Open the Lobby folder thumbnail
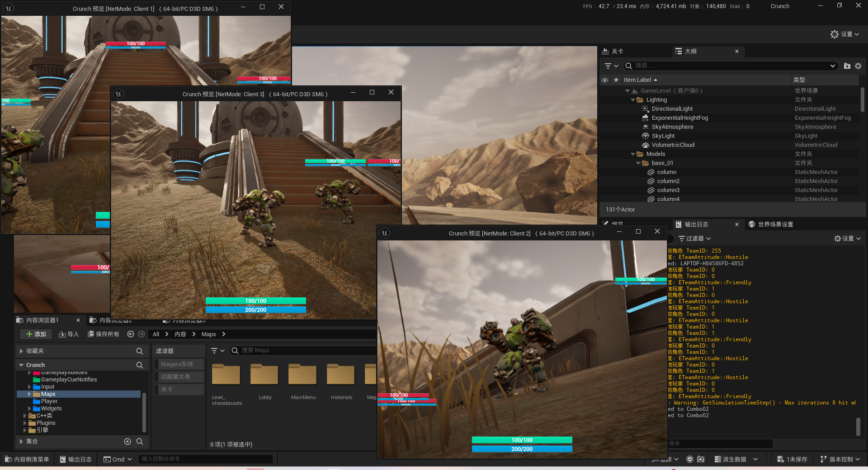 coord(265,375)
